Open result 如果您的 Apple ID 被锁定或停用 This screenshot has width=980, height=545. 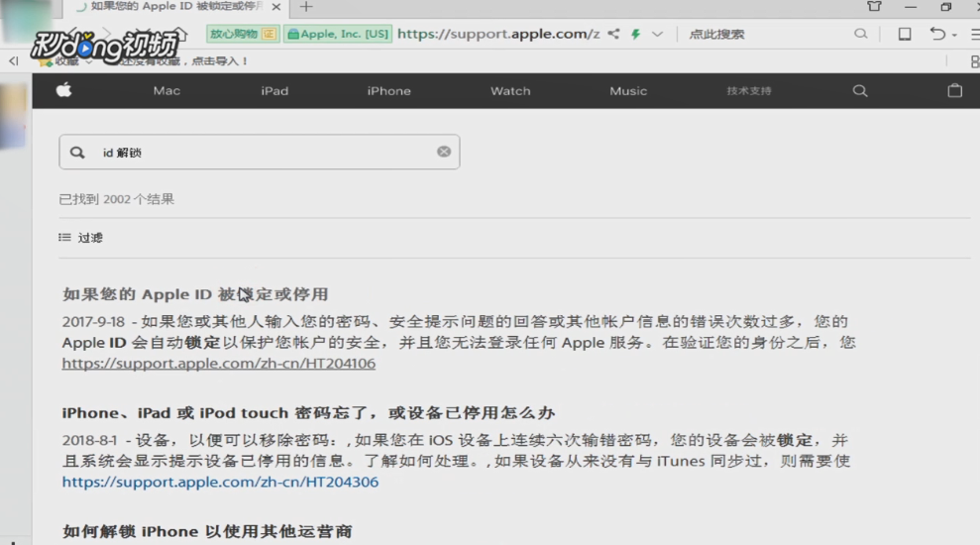[195, 294]
